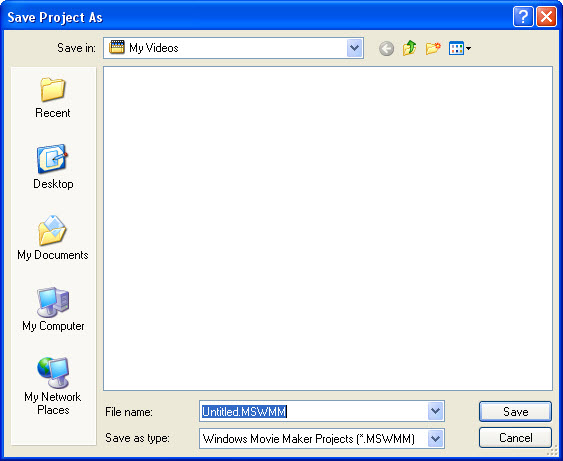Expand the Save in dropdown arrow
The width and height of the screenshot is (563, 461).
tap(355, 48)
